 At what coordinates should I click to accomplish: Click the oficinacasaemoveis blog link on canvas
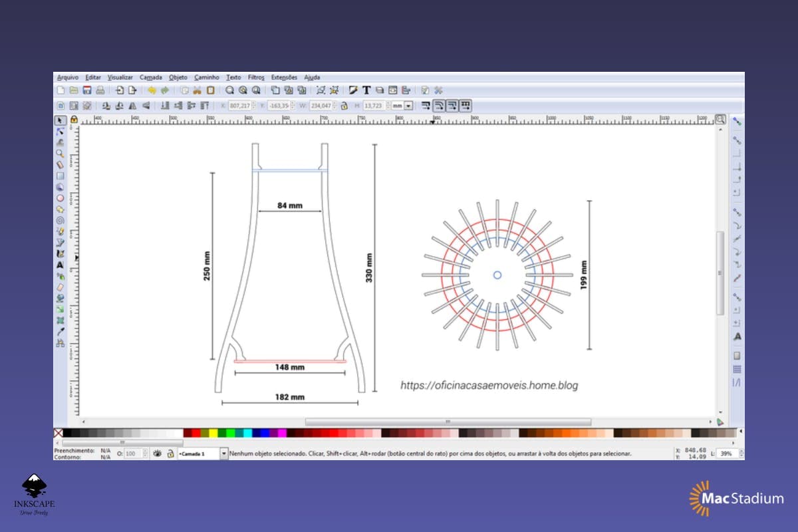pyautogui.click(x=489, y=386)
